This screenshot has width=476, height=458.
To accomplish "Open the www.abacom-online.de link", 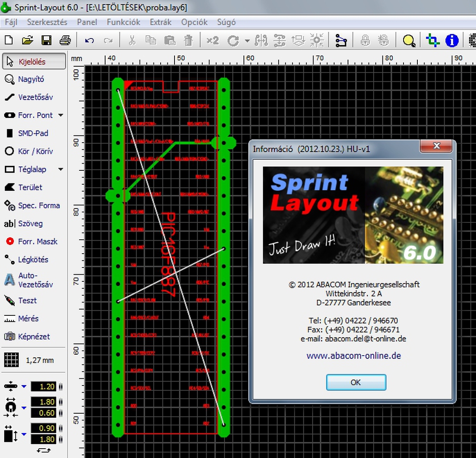I will pyautogui.click(x=354, y=356).
